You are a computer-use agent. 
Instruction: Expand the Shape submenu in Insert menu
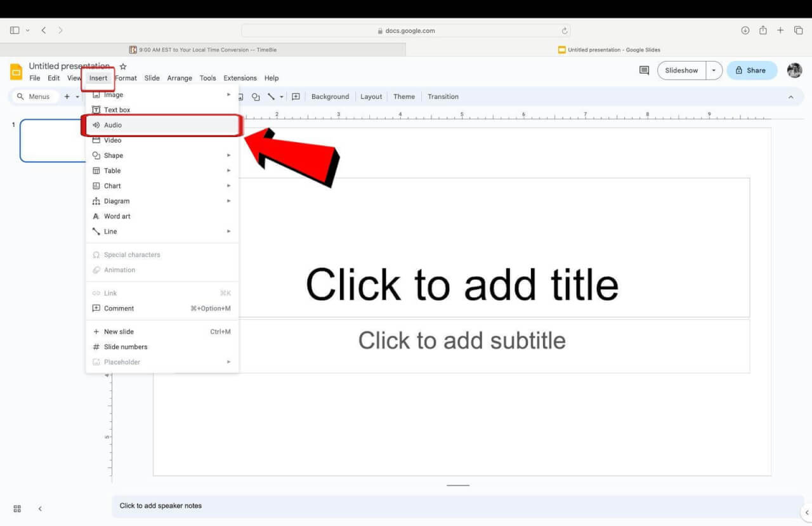click(x=228, y=155)
